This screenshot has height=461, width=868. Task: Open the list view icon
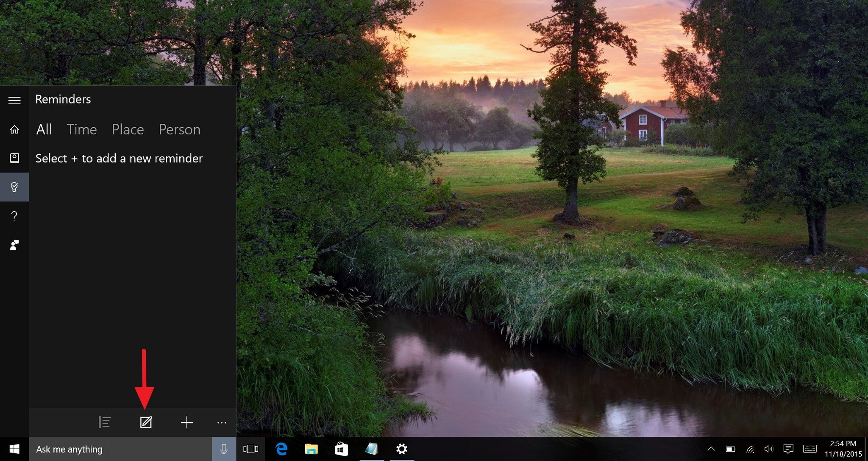[x=105, y=422]
